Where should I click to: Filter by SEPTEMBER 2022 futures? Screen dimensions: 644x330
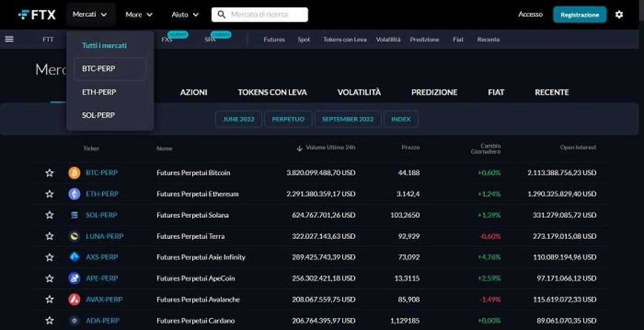point(348,119)
